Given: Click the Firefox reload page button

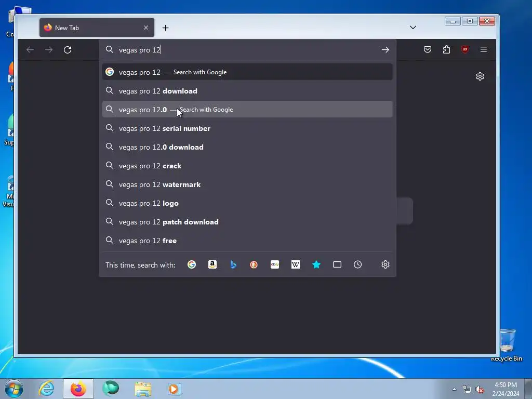Looking at the screenshot, I should tap(68, 50).
